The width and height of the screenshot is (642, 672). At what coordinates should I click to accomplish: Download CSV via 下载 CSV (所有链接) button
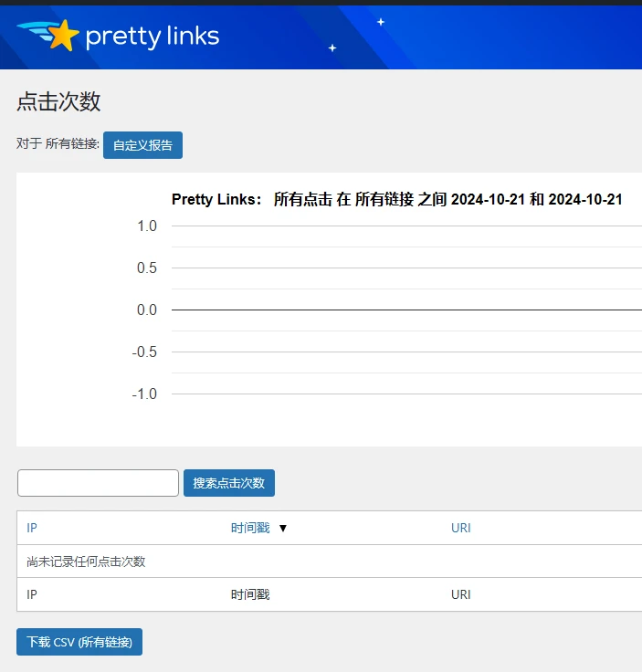pos(79,642)
